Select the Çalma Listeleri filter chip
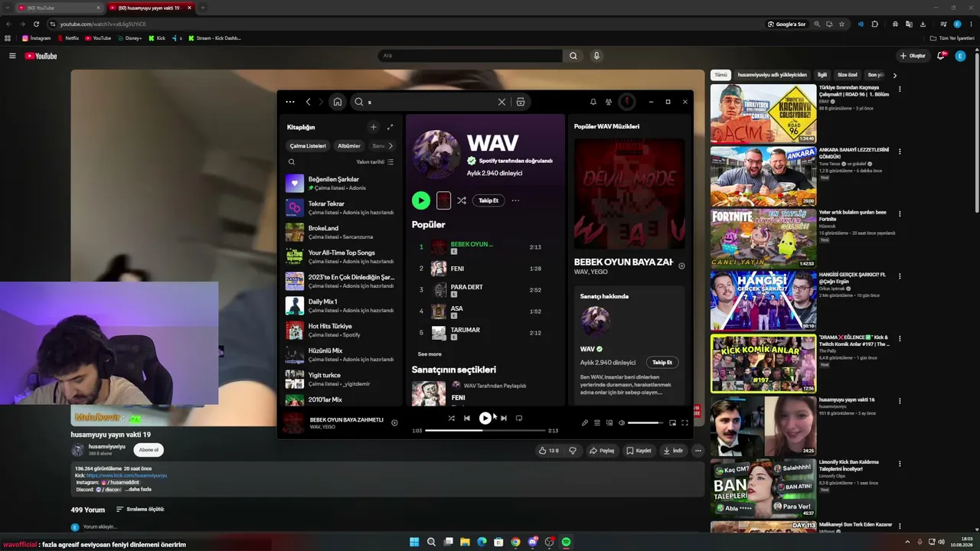The image size is (980, 551). (308, 145)
